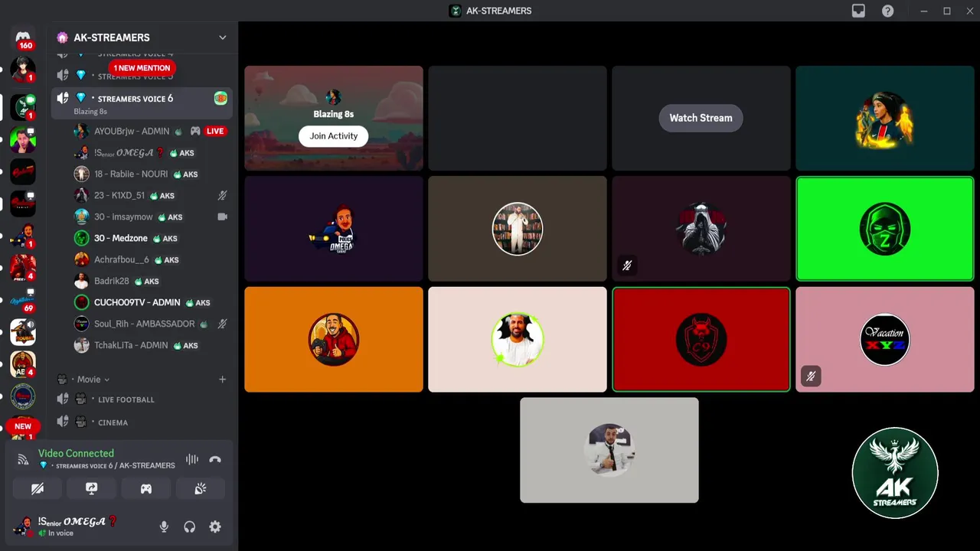Open Discord direct messages home icon

(x=23, y=38)
